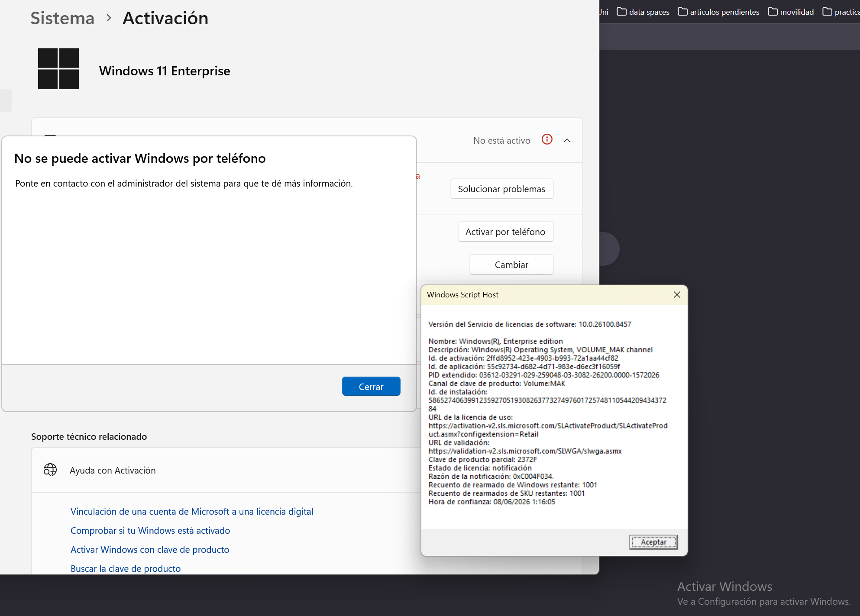Click Aceptar in Windows Script Host dialog
The width and height of the screenshot is (860, 616).
pyautogui.click(x=653, y=542)
